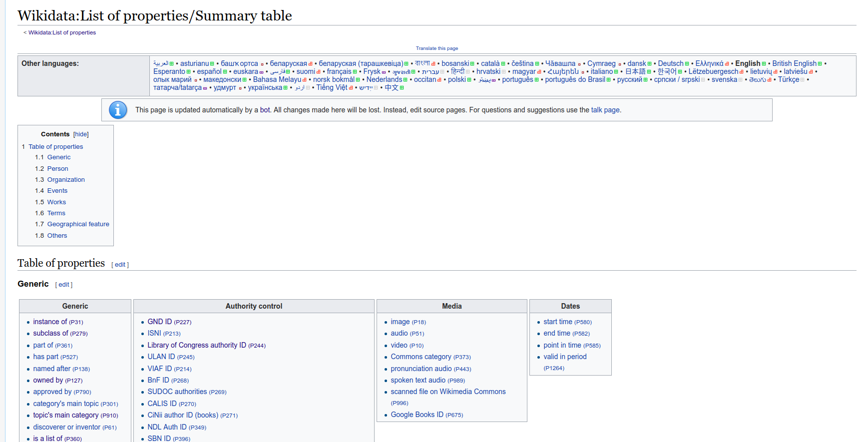Click translation status icon beside suomi

tap(318, 72)
